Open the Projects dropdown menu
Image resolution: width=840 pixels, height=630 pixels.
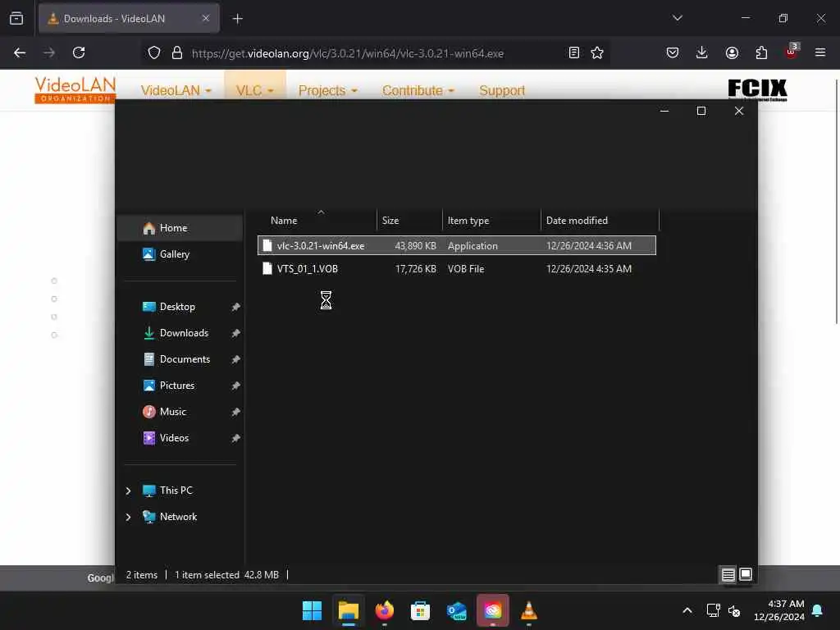point(327,90)
